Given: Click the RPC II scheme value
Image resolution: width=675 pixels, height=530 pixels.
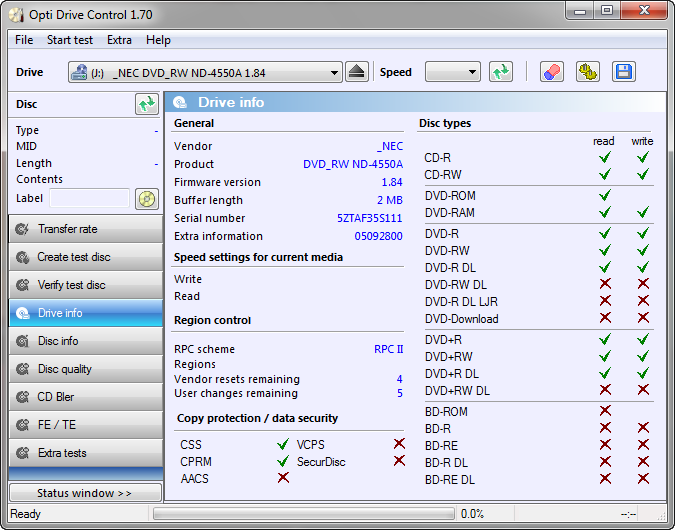Looking at the screenshot, I should coord(388,349).
